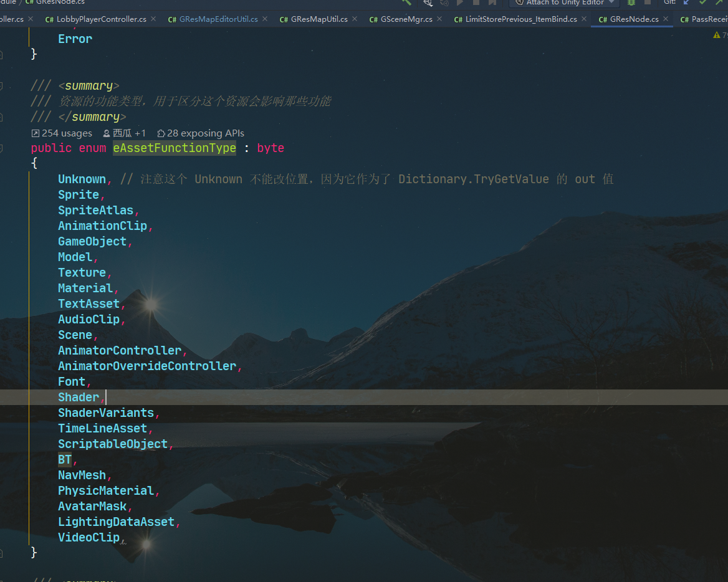This screenshot has height=582, width=728.
Task: Click the C# icon on GSceneMgr.cs tab
Action: click(373, 19)
